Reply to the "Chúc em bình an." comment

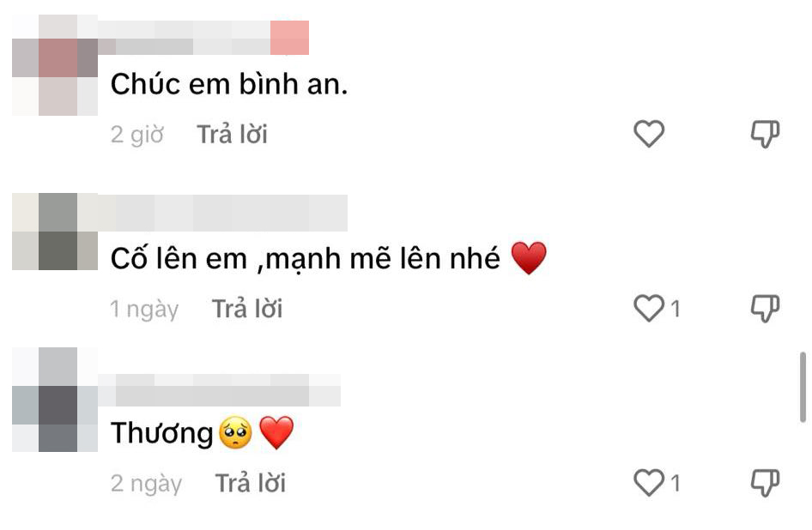pos(232,135)
